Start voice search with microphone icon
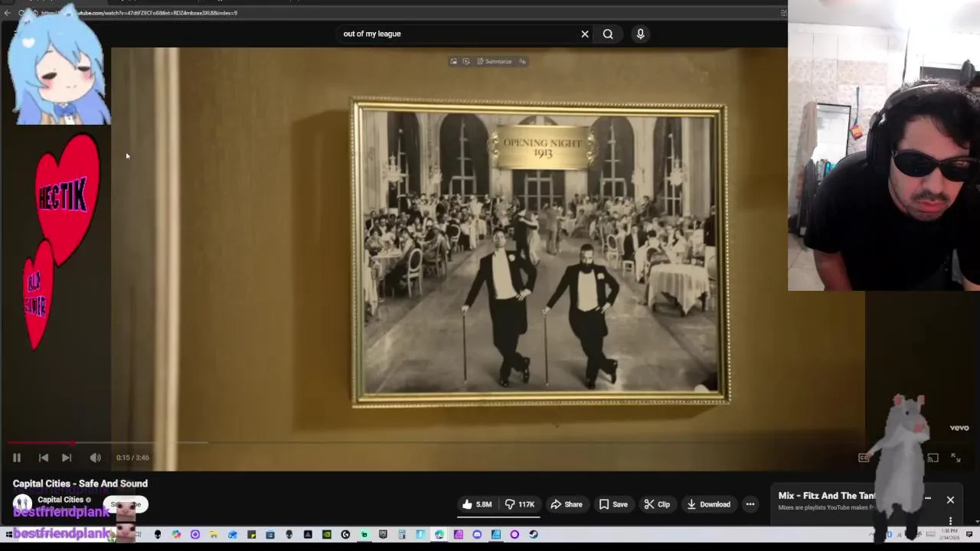The height and width of the screenshot is (551, 980). tap(640, 34)
